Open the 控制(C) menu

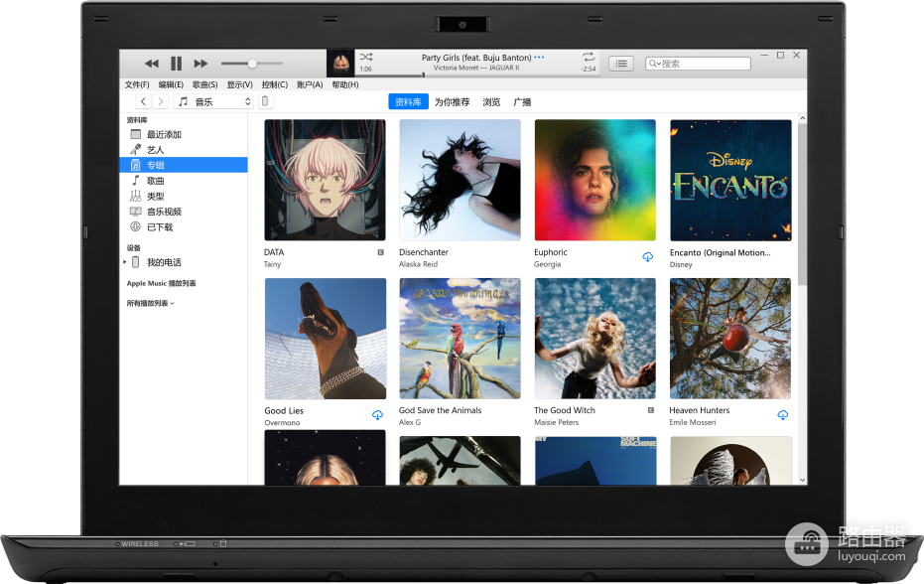click(x=275, y=85)
